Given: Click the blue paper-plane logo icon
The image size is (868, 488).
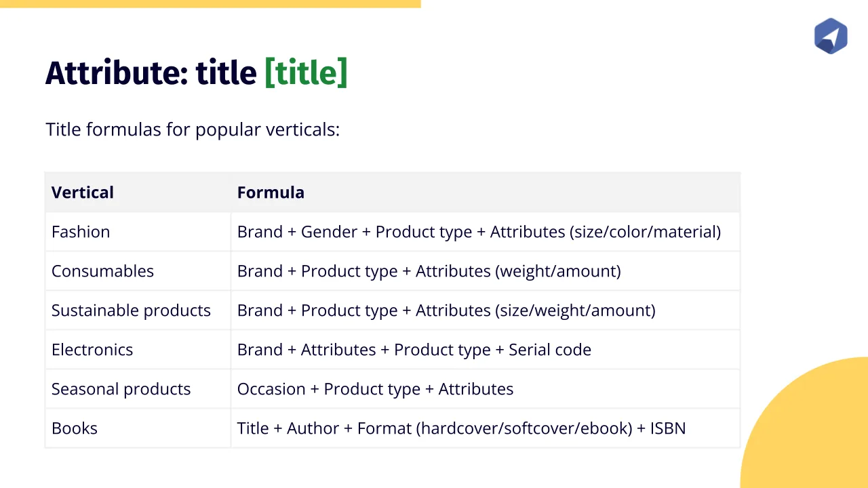Looking at the screenshot, I should (831, 36).
